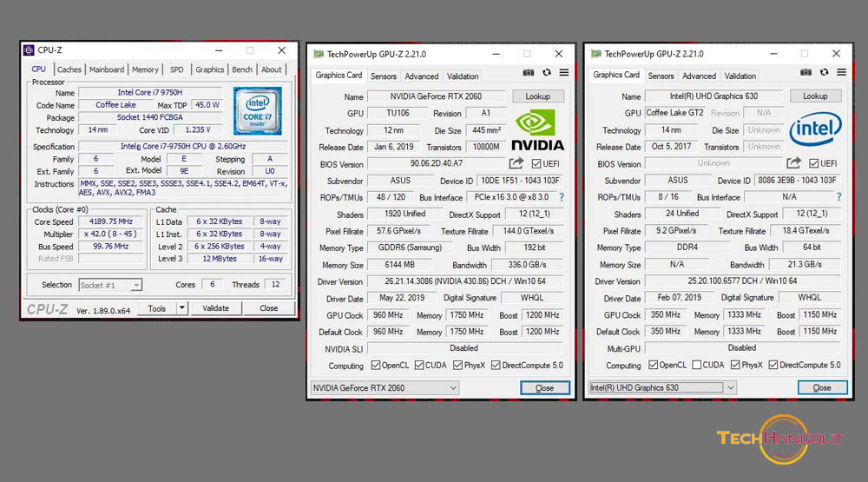Click the Multiplier value x 42.0
The width and height of the screenshot is (868, 482).
tap(111, 234)
